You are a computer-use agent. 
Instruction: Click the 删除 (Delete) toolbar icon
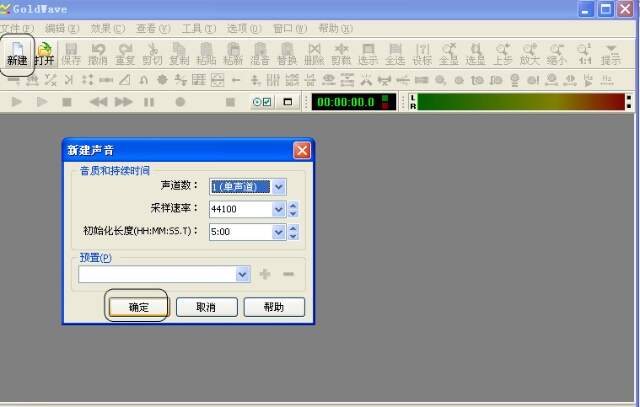pos(314,54)
